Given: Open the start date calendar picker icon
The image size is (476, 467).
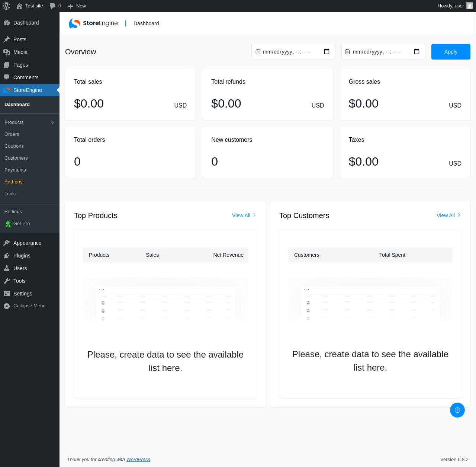Looking at the screenshot, I should point(327,52).
